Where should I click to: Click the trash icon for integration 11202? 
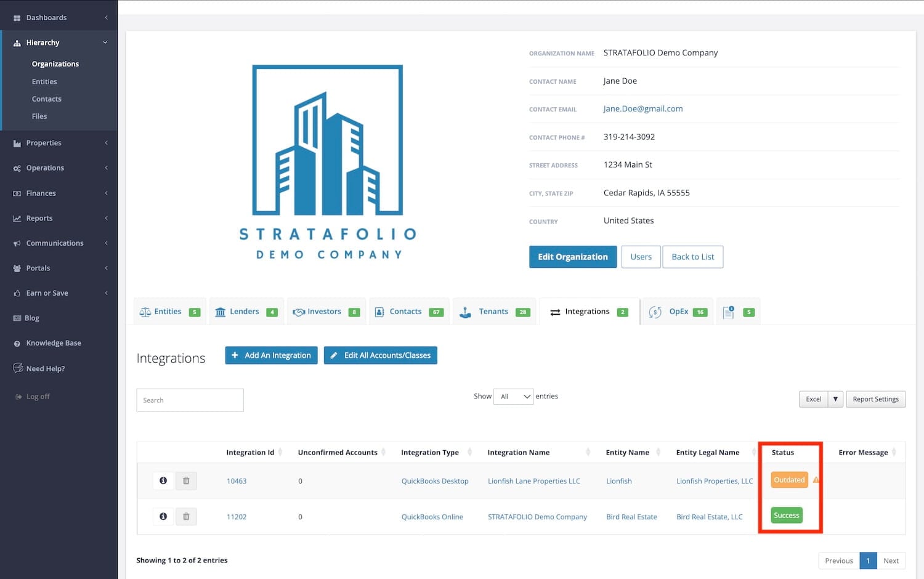[186, 516]
